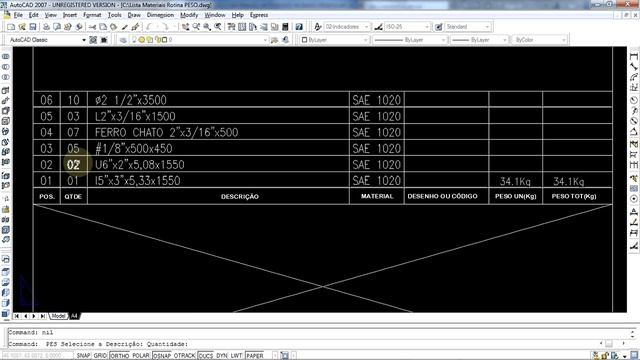Image resolution: width=640 pixels, height=360 pixels.
Task: Click the Zoom Window icon
Action: [x=207, y=27]
